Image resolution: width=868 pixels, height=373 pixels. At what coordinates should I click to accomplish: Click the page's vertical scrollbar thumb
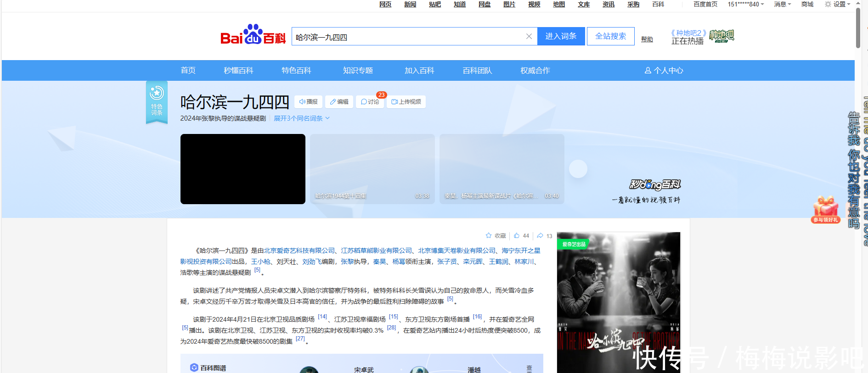(858, 28)
